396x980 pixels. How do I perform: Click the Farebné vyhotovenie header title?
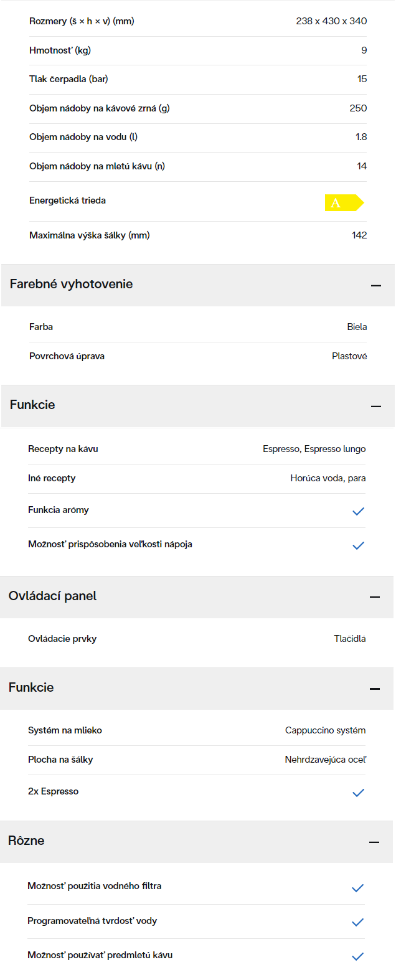tap(72, 285)
